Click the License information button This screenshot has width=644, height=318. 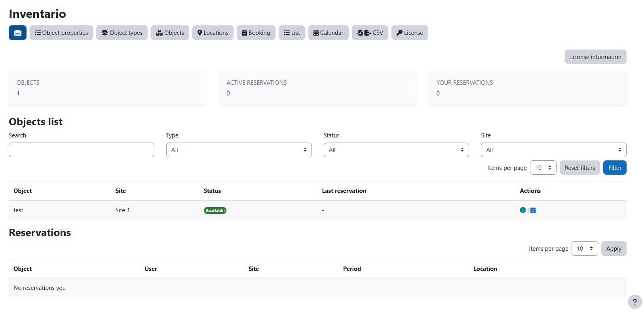pos(595,57)
